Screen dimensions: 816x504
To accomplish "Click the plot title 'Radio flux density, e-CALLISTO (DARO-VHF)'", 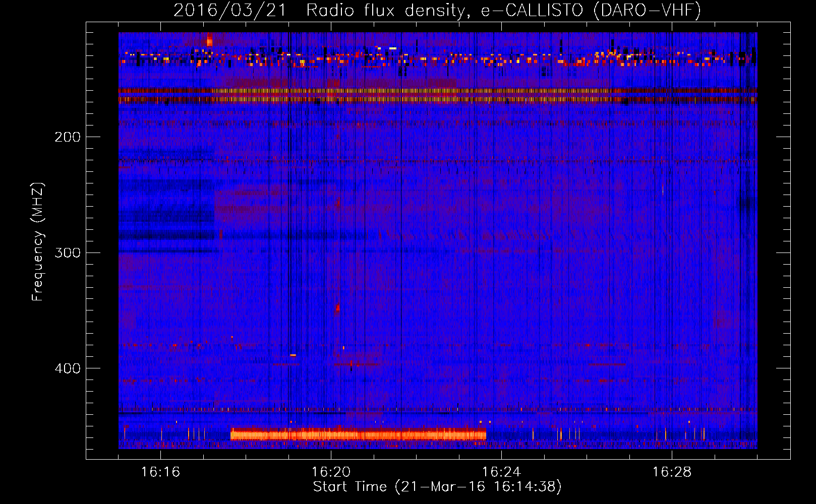I will [x=503, y=11].
